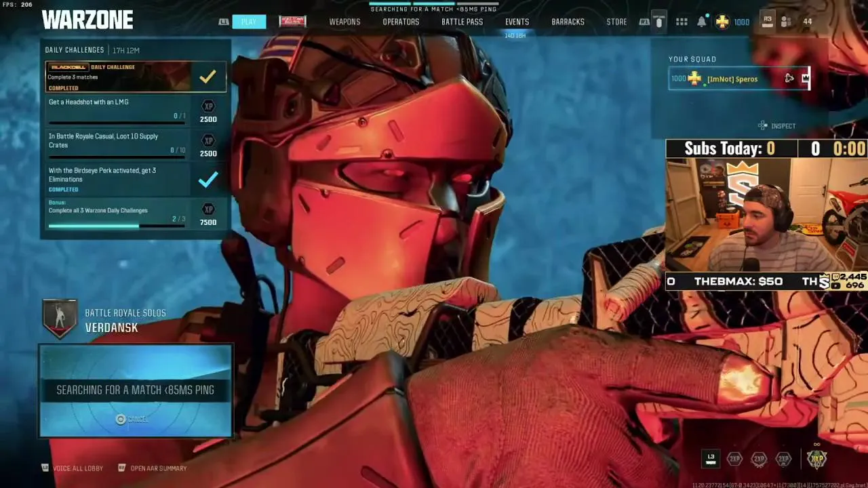This screenshot has width=868, height=488.
Task: Click the blue checkmark on Birdseye challenge
Action: point(208,179)
